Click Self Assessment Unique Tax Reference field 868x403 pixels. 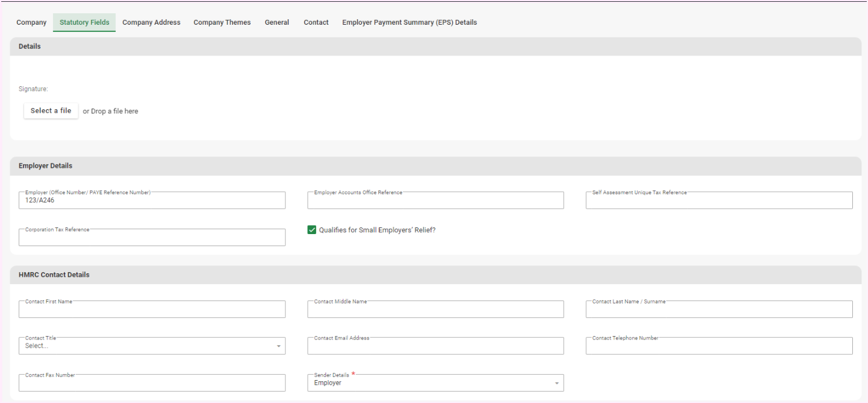pos(718,201)
